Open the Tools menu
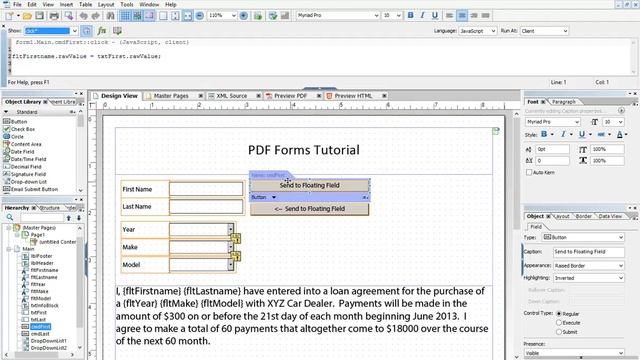640x360 pixels. (x=127, y=4)
